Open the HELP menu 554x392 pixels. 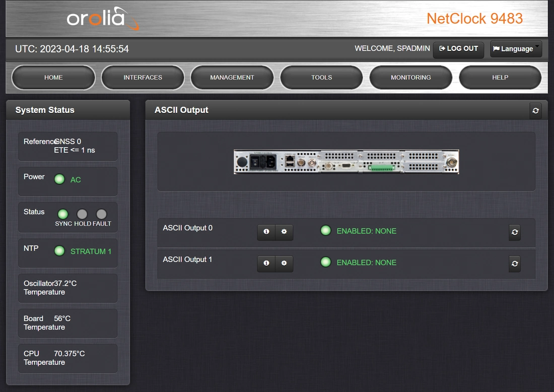point(500,78)
